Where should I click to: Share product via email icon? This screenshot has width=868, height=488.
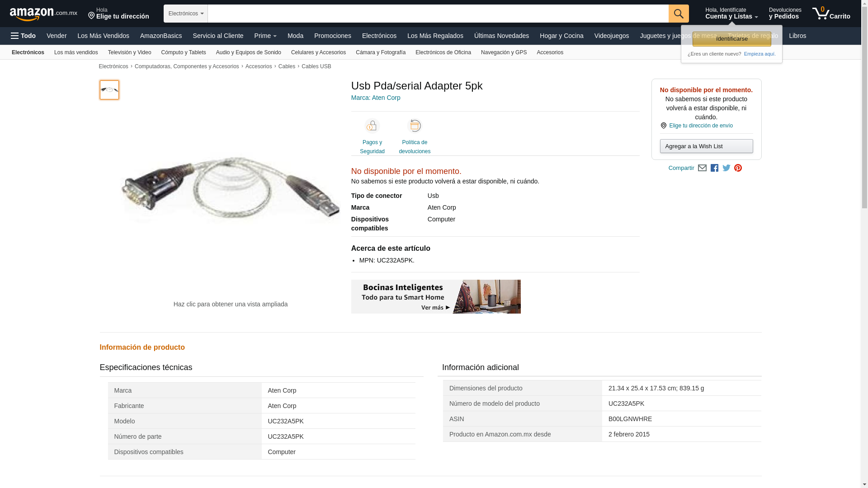tap(702, 168)
